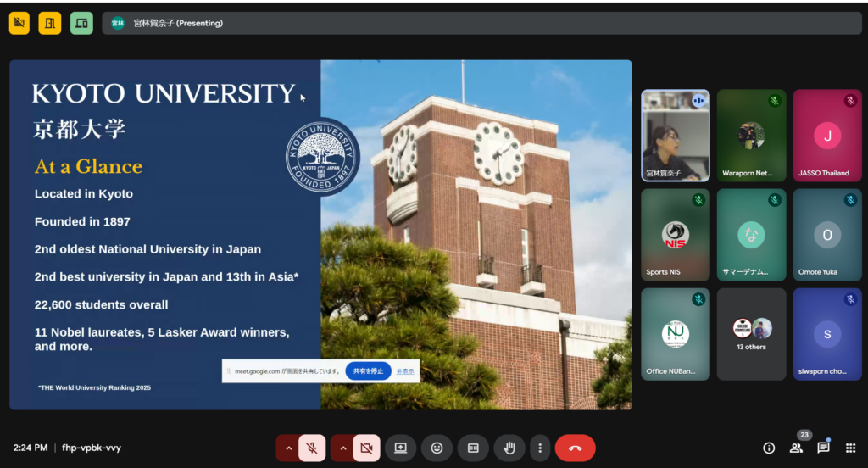Select the Sports NIS participant tile
Image resolution: width=868 pixels, height=468 pixels.
(x=676, y=235)
